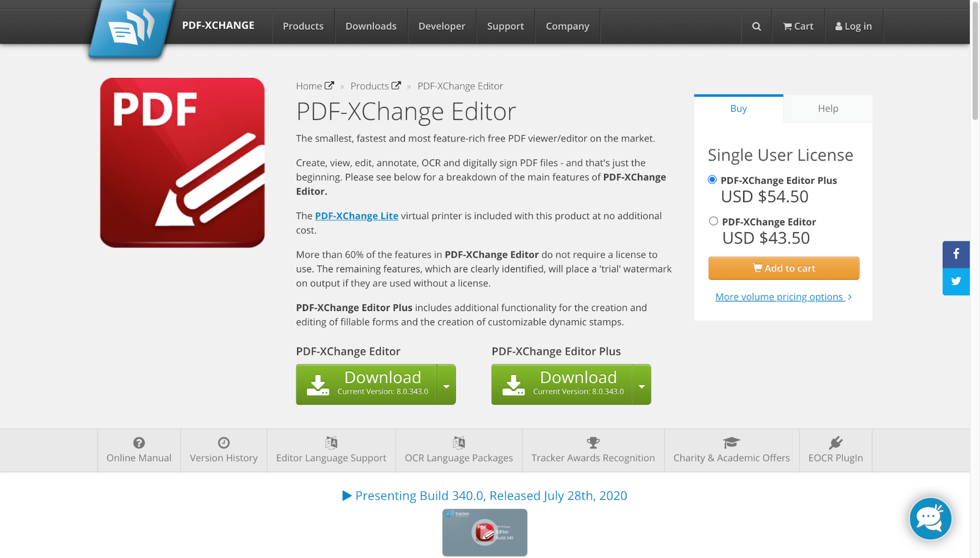980x558 pixels.
Task: Click the PDF-XChange Lite hyperlink
Action: click(357, 216)
